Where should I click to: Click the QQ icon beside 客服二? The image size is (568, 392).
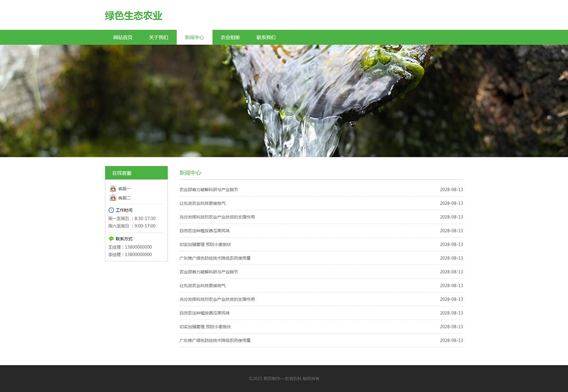tap(113, 198)
